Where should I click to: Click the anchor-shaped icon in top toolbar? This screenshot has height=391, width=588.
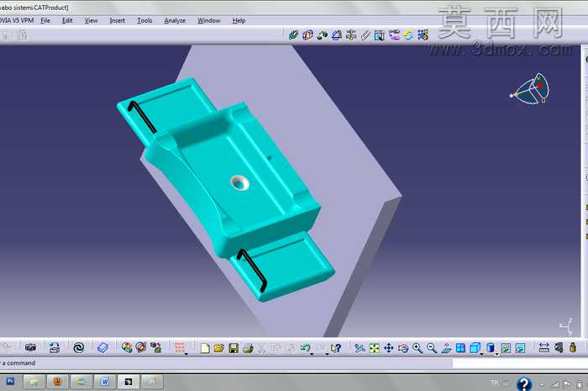pyautogui.click(x=351, y=35)
